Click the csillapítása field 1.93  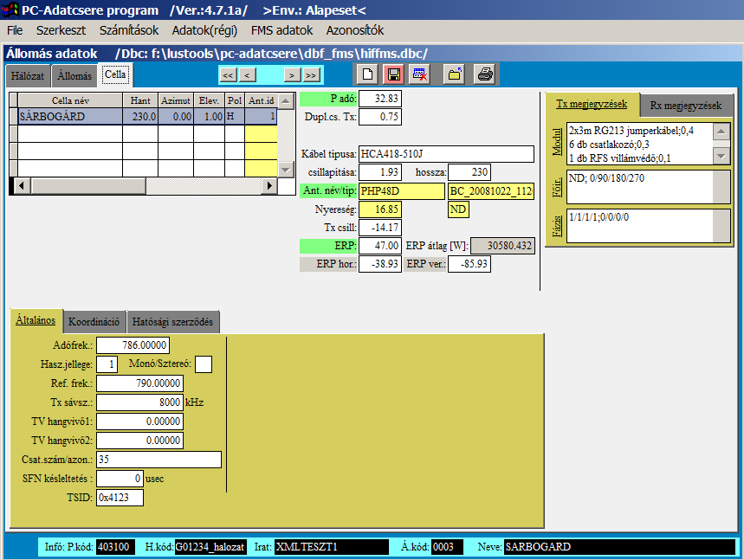click(380, 172)
